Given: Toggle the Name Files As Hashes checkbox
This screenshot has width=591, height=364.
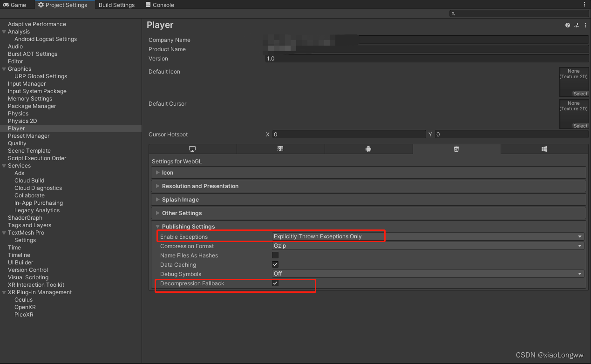Looking at the screenshot, I should pos(275,255).
